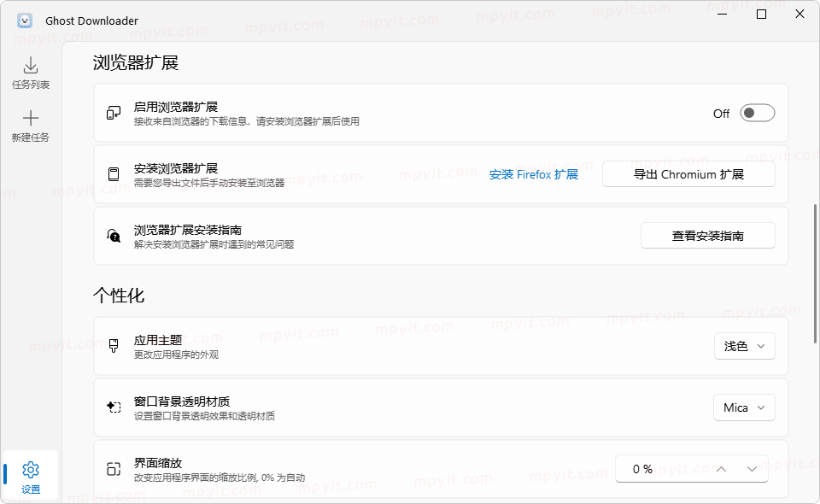Maximize the Ghost Downloader window

761,15
